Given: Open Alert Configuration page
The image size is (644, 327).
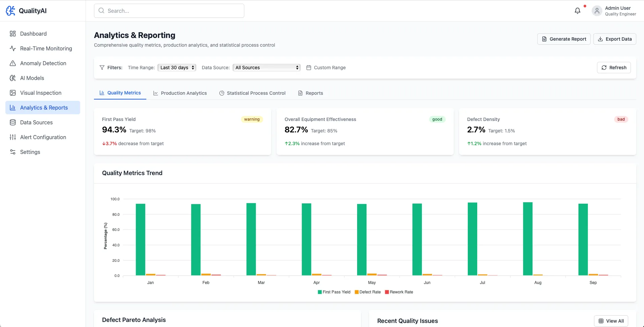Looking at the screenshot, I should tap(43, 137).
